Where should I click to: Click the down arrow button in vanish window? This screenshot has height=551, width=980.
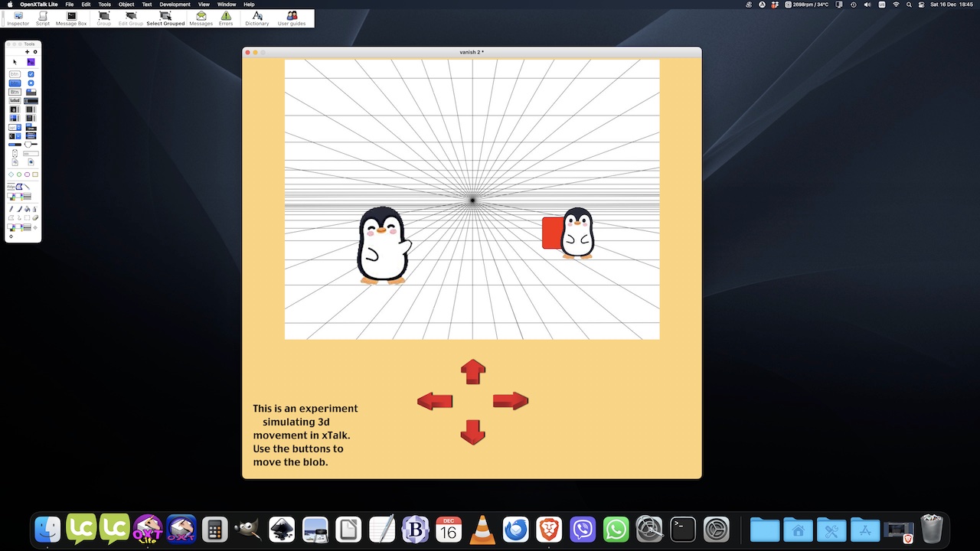tap(473, 432)
